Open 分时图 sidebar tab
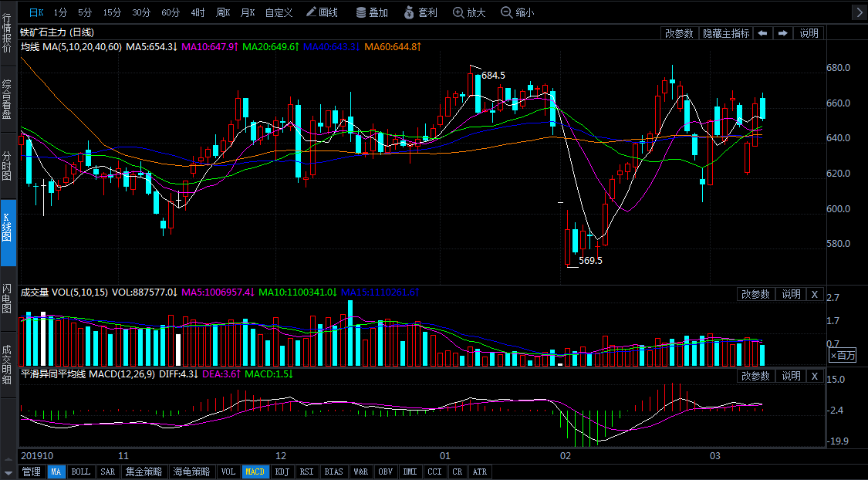868x480 pixels. (8, 166)
